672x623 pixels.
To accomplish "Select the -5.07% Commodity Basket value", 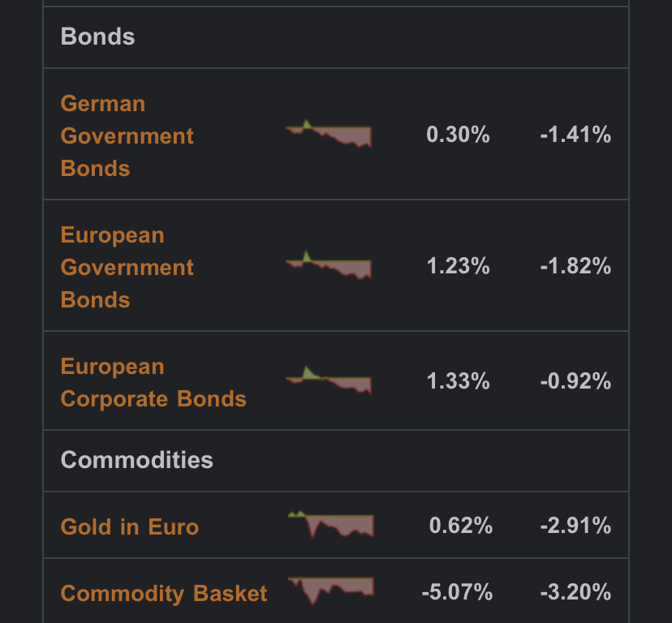I will (x=457, y=592).
